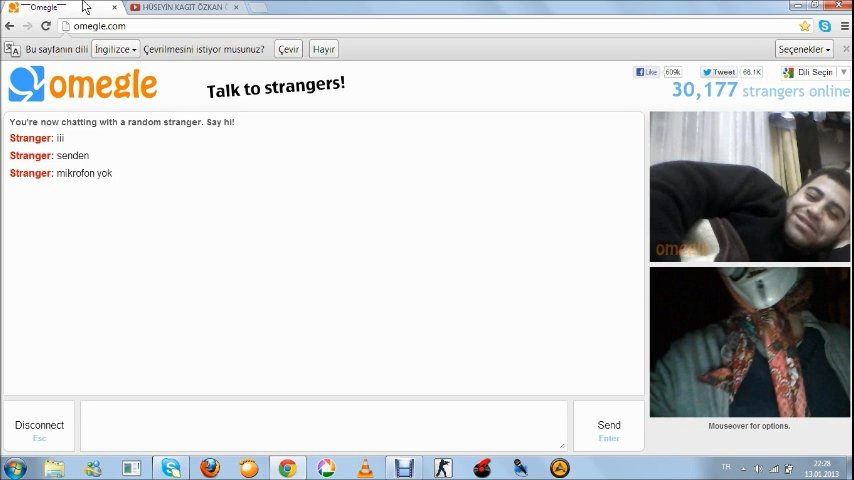Show hidden system tray icons
The image size is (854, 480).
coord(743,469)
